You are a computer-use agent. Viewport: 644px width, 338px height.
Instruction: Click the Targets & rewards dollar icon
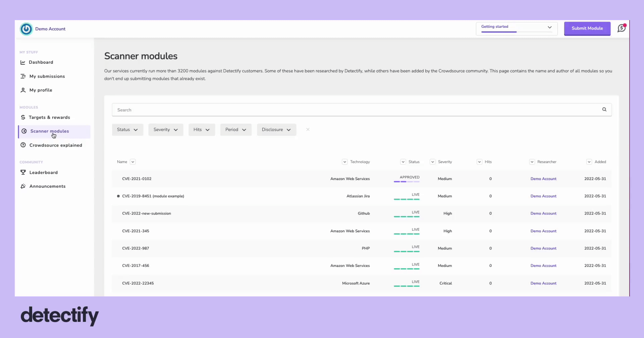pos(23,117)
